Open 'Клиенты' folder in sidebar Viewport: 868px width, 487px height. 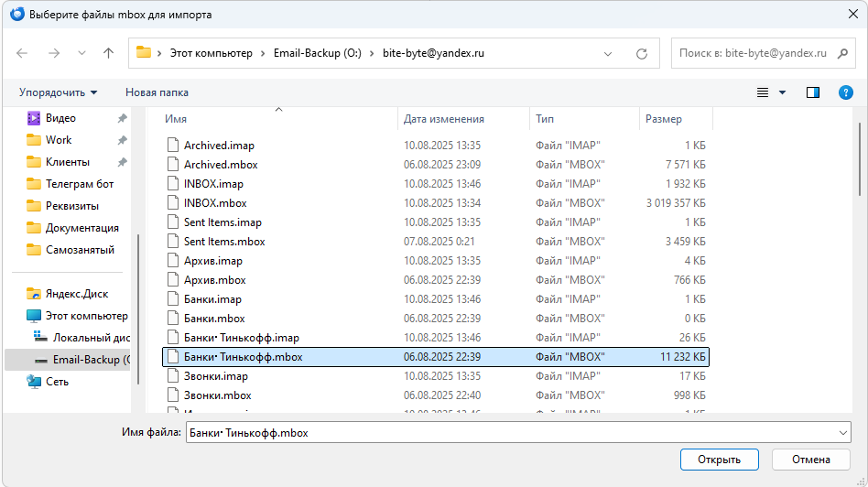click(x=68, y=162)
